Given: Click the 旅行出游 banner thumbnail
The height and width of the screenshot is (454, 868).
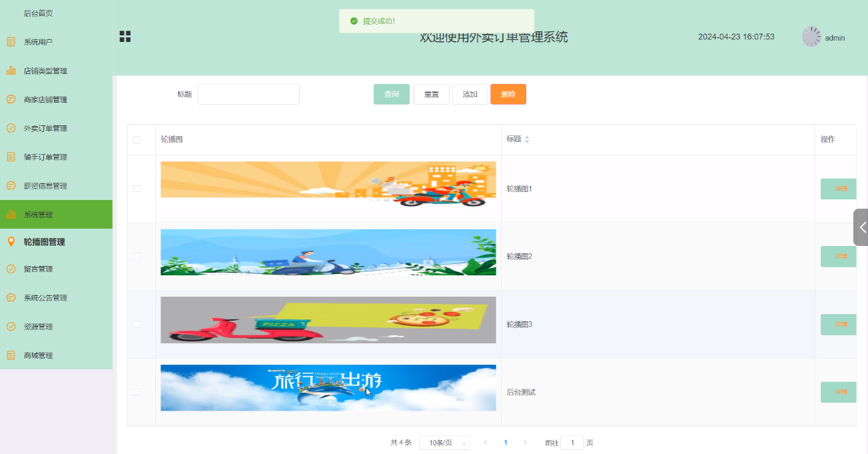Looking at the screenshot, I should 328,387.
